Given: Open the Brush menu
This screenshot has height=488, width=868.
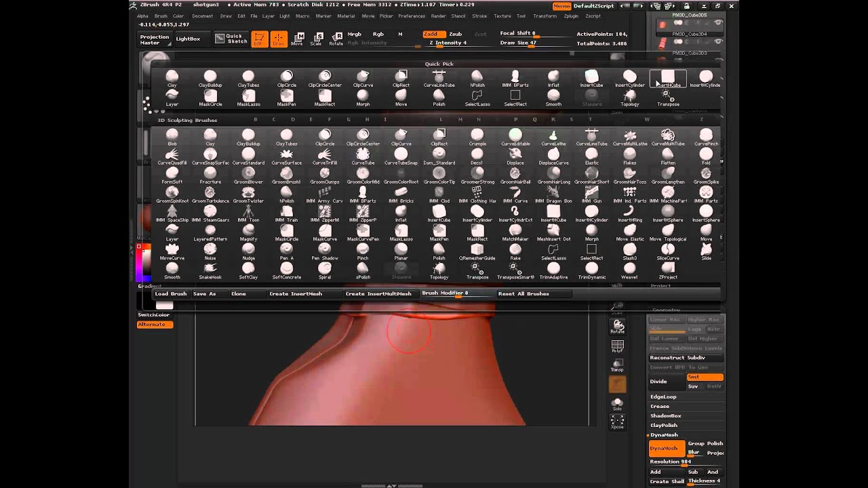Looking at the screenshot, I should [161, 16].
